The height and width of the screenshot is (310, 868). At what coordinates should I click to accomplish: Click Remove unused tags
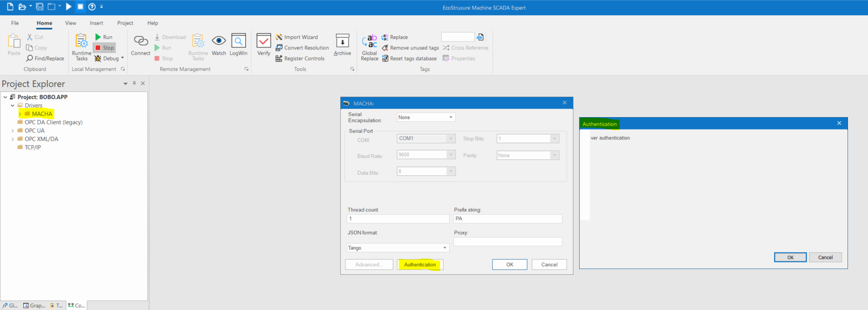pos(410,48)
